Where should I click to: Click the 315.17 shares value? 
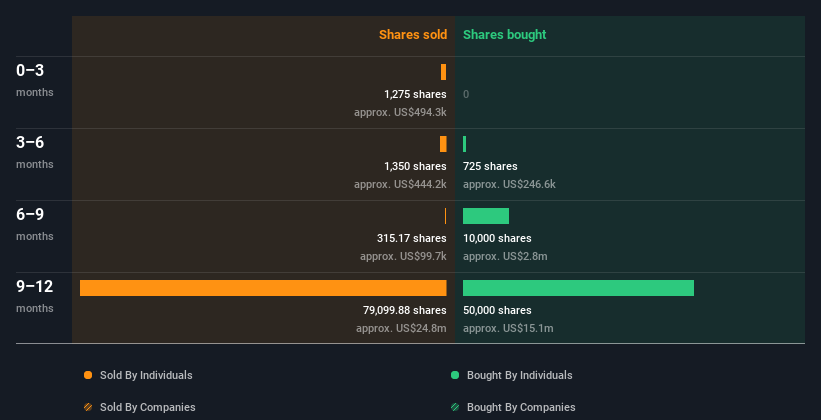412,238
